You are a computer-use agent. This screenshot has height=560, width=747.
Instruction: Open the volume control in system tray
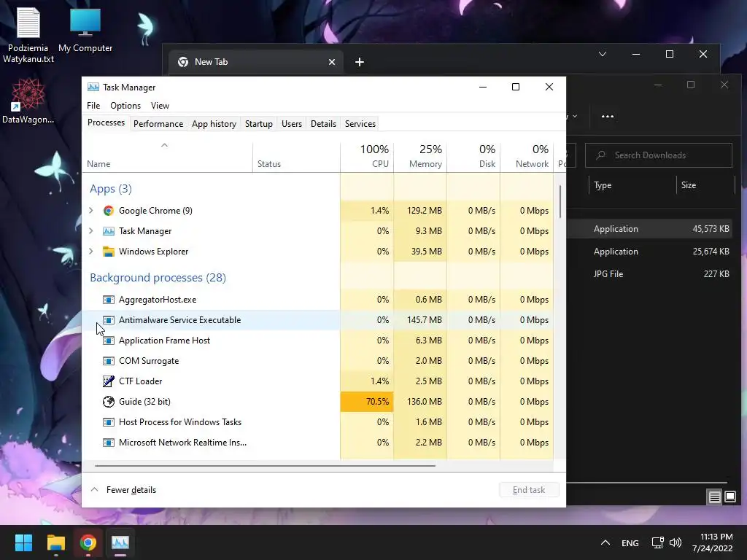(x=675, y=542)
